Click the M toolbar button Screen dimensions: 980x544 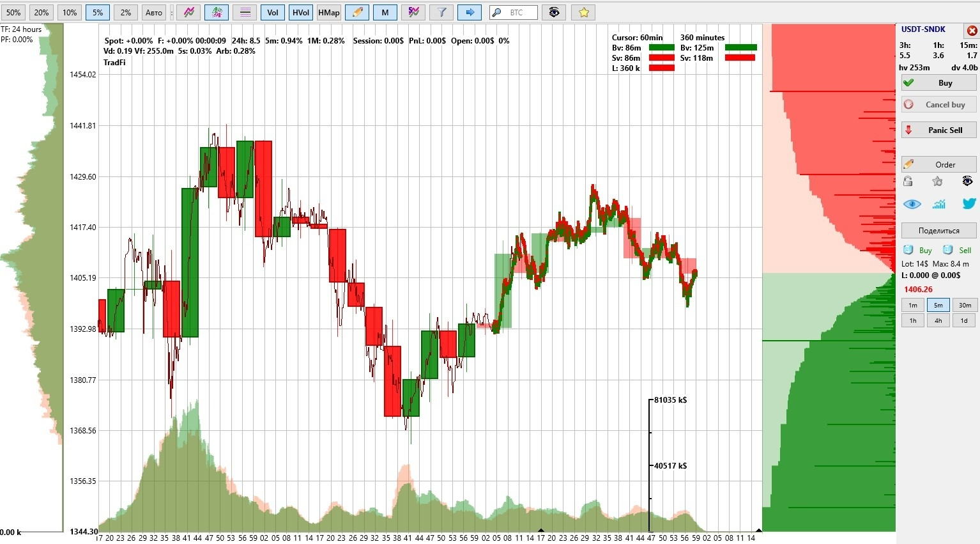(385, 12)
